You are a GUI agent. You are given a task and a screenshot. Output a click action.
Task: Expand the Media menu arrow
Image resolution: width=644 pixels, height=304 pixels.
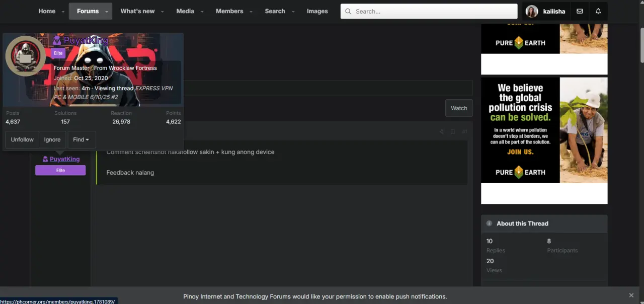coord(202,12)
